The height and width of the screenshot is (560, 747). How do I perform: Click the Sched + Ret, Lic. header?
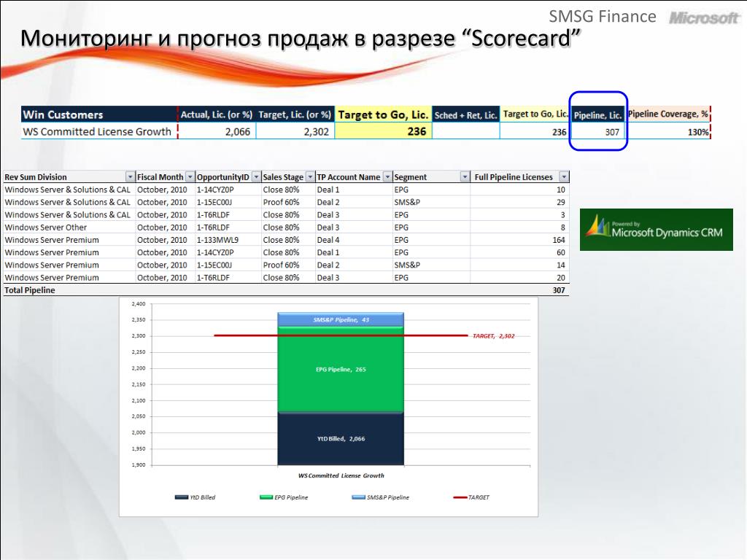pyautogui.click(x=465, y=114)
